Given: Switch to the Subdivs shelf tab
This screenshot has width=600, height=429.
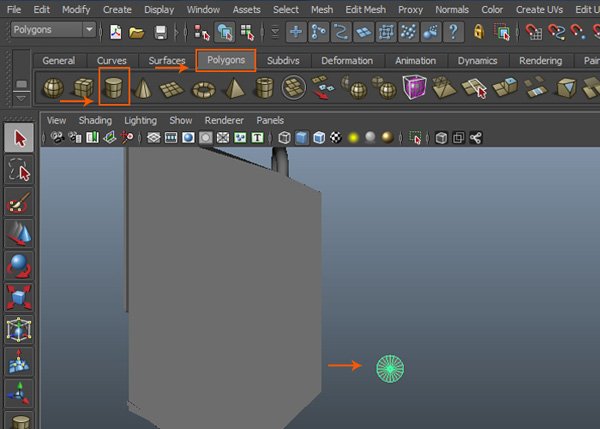Looking at the screenshot, I should [x=283, y=60].
